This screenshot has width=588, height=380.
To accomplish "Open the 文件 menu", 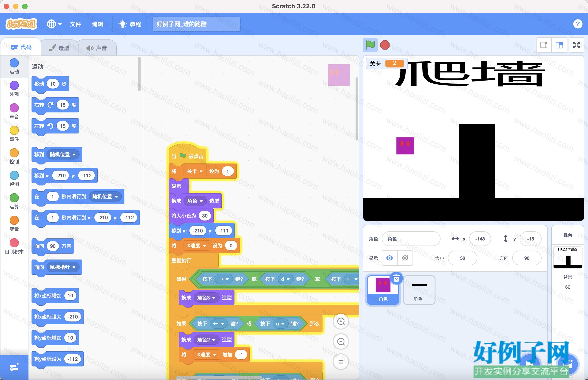I will [75, 24].
